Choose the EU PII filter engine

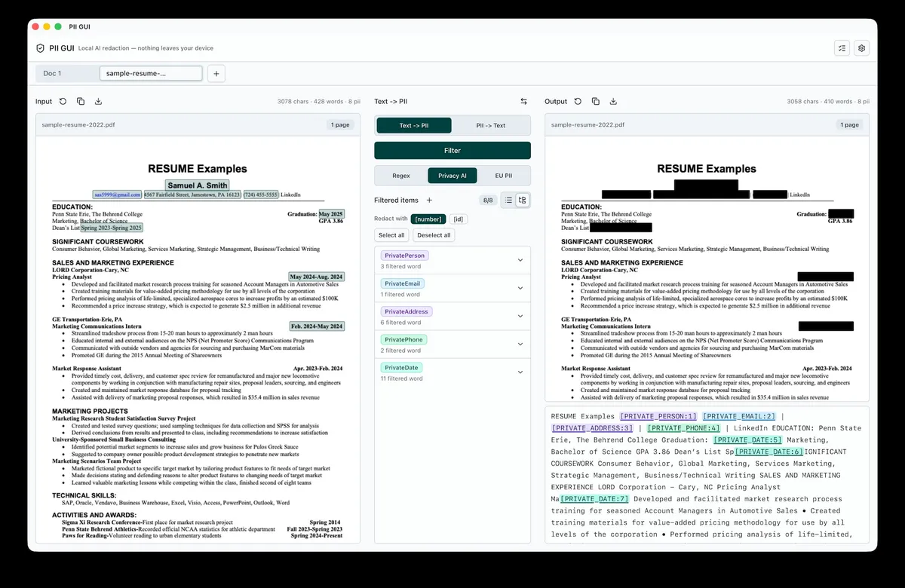click(x=503, y=175)
